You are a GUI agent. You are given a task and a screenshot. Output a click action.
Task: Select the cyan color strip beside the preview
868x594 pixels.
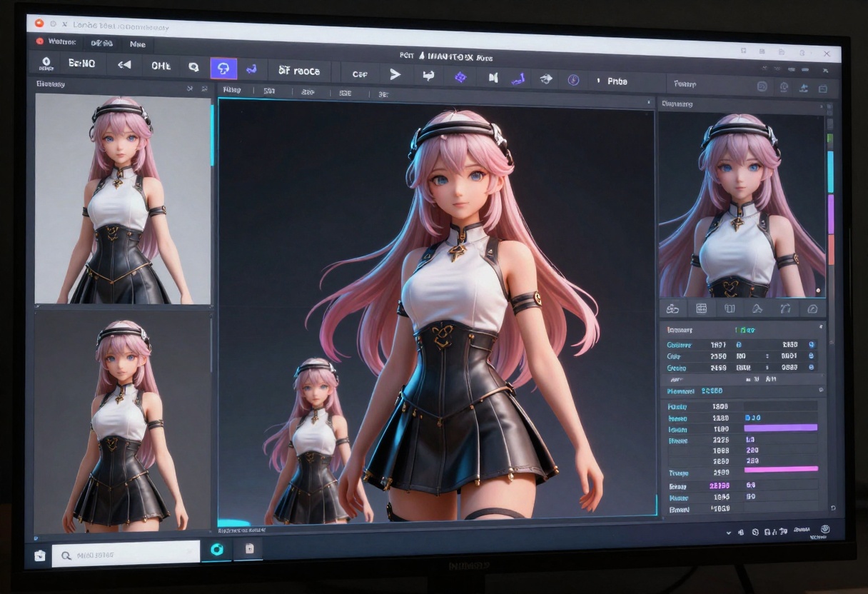pos(830,172)
